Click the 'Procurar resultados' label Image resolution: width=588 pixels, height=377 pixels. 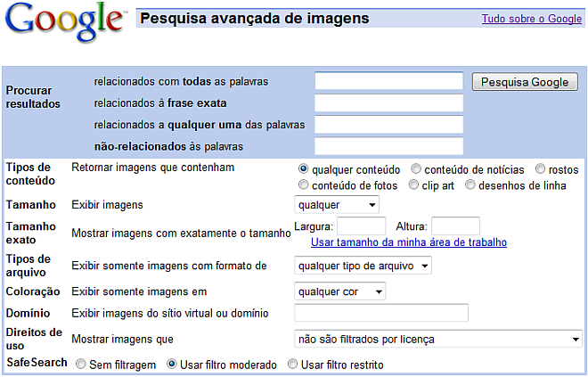(x=33, y=97)
